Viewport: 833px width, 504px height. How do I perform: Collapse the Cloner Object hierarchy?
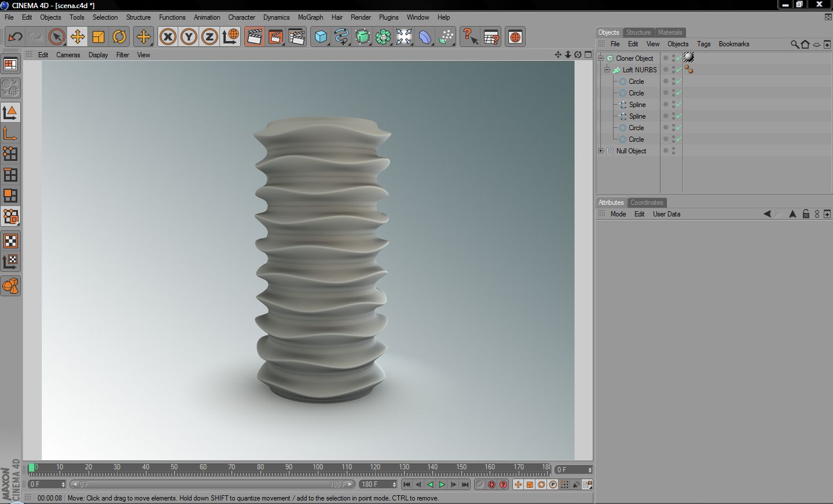pyautogui.click(x=601, y=58)
